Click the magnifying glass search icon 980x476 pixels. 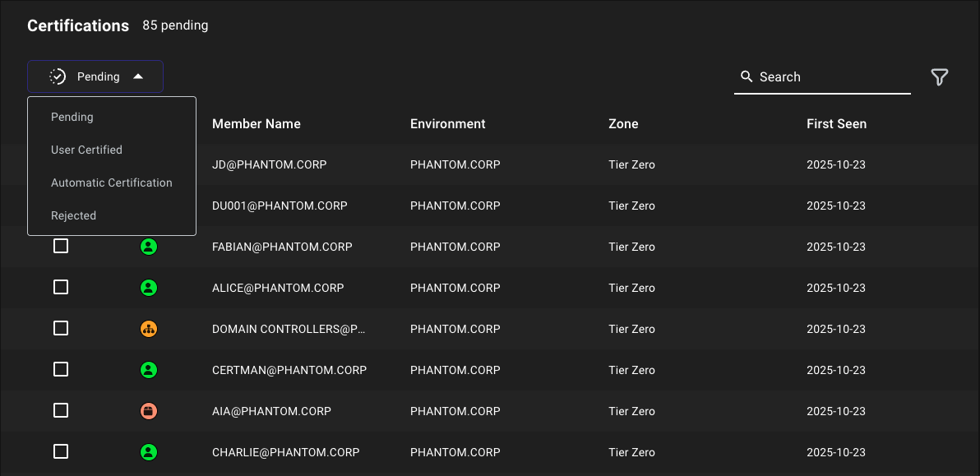point(747,76)
